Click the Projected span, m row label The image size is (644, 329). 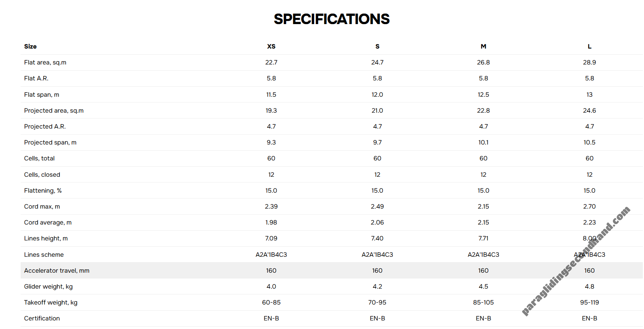tap(50, 143)
